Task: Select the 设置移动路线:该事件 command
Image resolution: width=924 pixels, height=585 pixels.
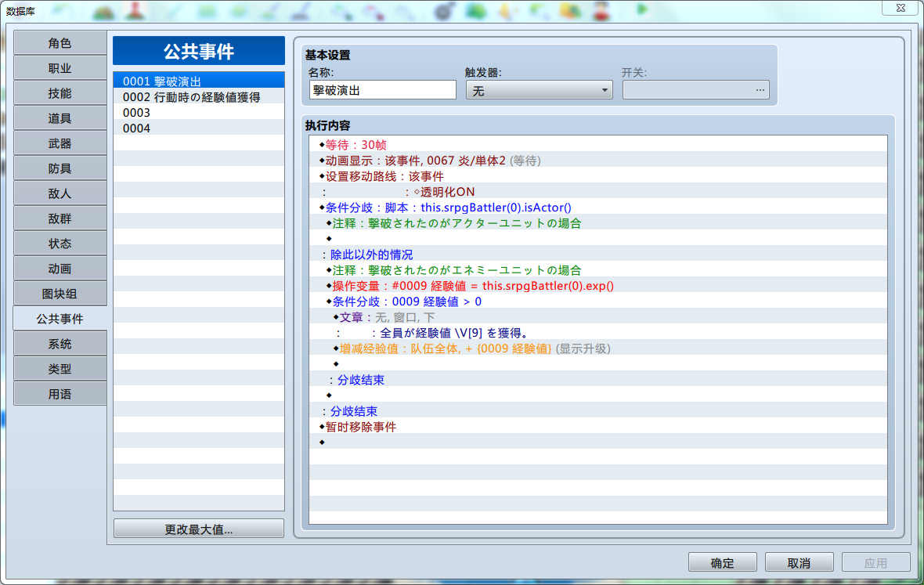Action: pyautogui.click(x=598, y=176)
